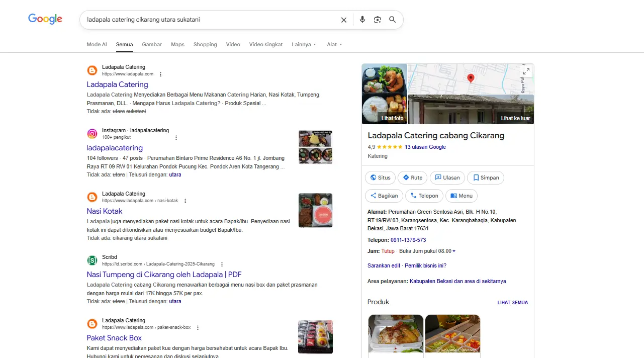Image resolution: width=644 pixels, height=358 pixels.
Task: Expand the map with fullscreen icon
Action: 526,71
